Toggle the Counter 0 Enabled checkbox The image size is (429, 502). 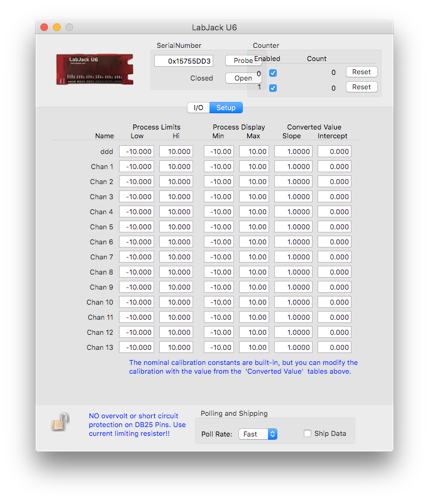[273, 73]
